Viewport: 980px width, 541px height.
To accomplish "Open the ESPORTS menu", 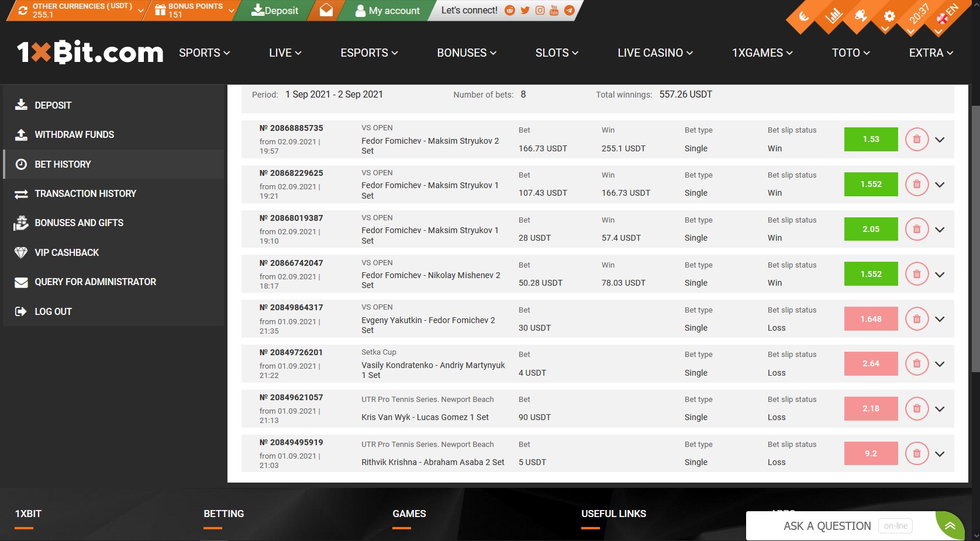I will click(370, 53).
